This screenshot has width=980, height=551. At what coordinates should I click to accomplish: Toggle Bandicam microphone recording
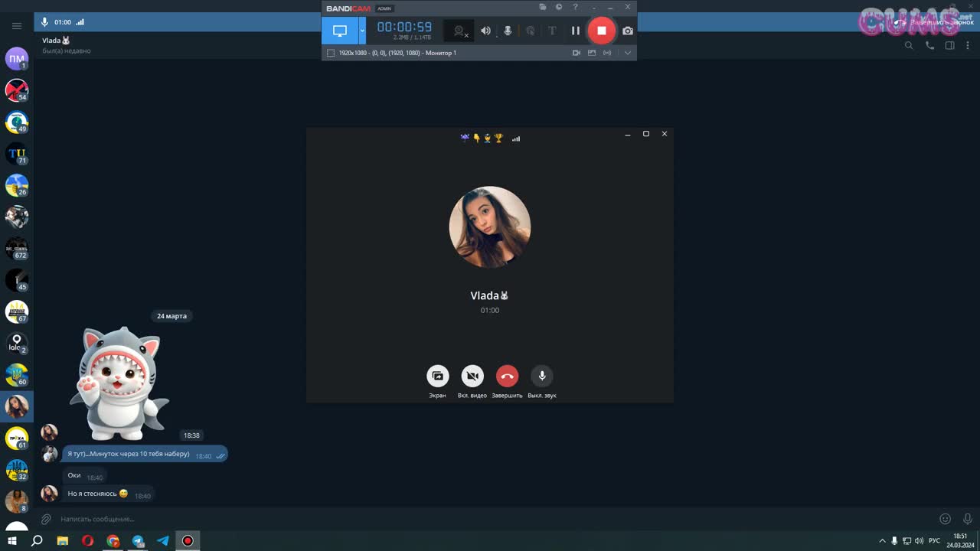[x=507, y=31]
